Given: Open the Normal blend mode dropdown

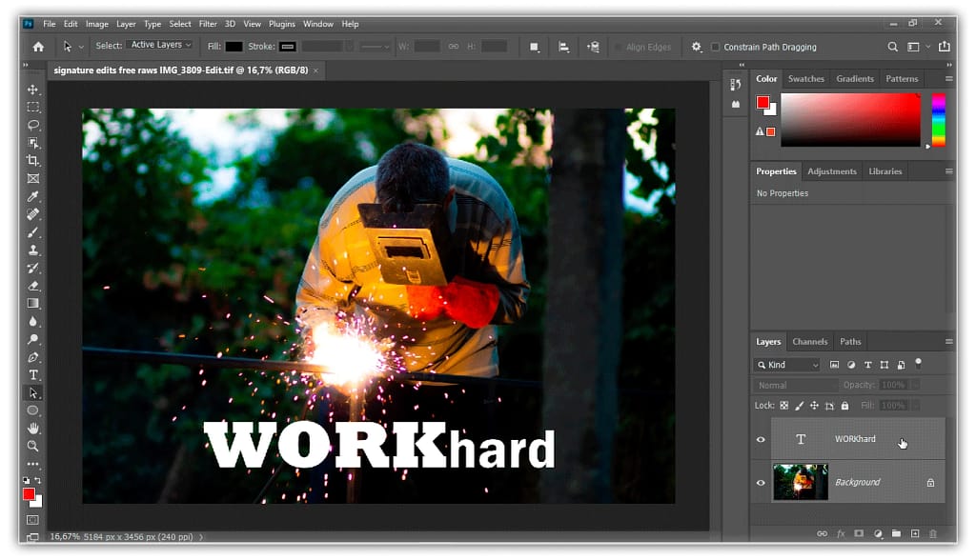Looking at the screenshot, I should [x=795, y=385].
